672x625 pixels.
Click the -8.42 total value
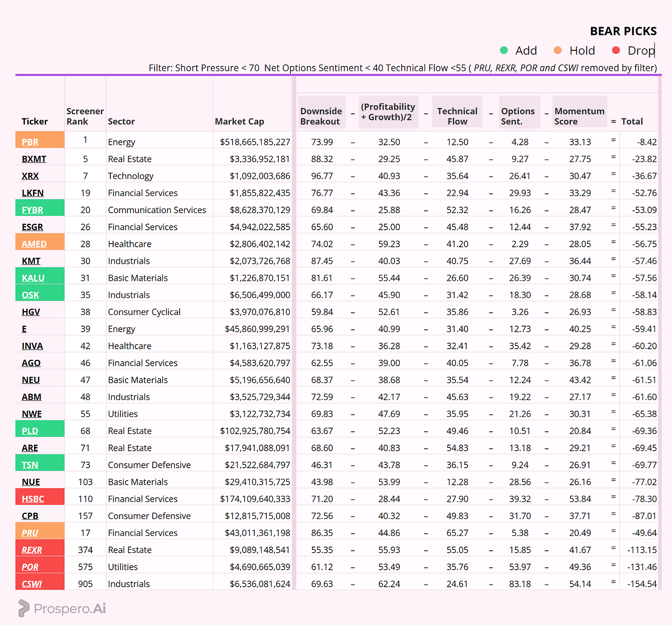click(x=647, y=142)
